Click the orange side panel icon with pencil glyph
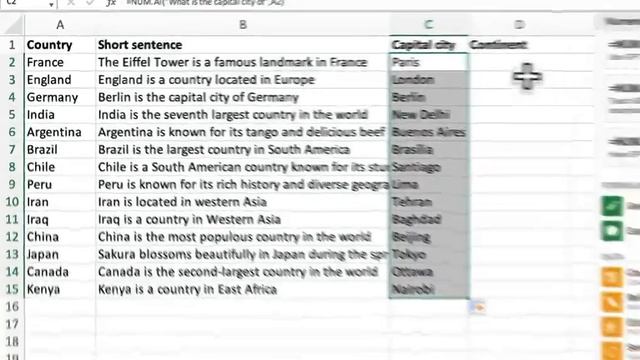640x360 pixels. (612, 302)
